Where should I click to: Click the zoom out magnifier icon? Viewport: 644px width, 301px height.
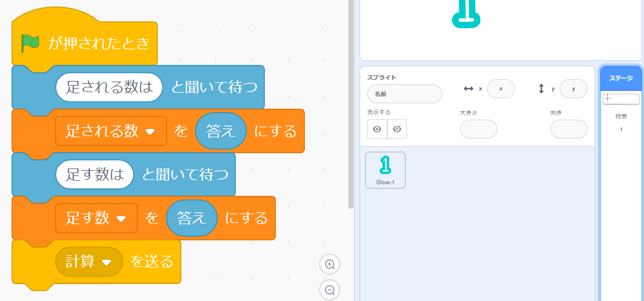(330, 290)
